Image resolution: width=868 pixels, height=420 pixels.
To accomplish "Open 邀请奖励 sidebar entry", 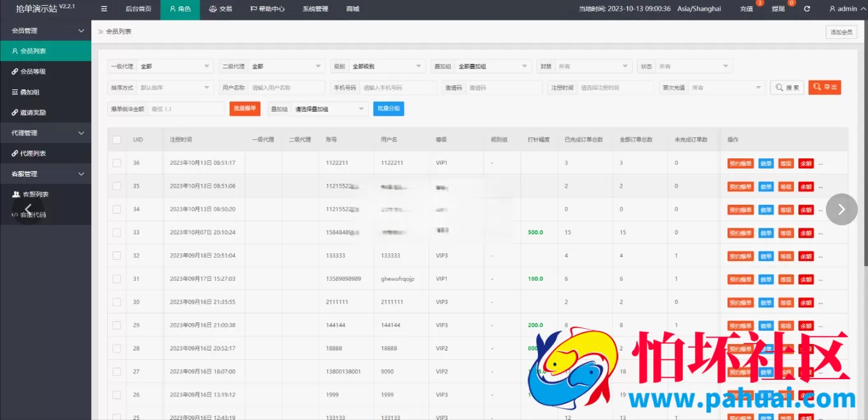I will tap(33, 112).
